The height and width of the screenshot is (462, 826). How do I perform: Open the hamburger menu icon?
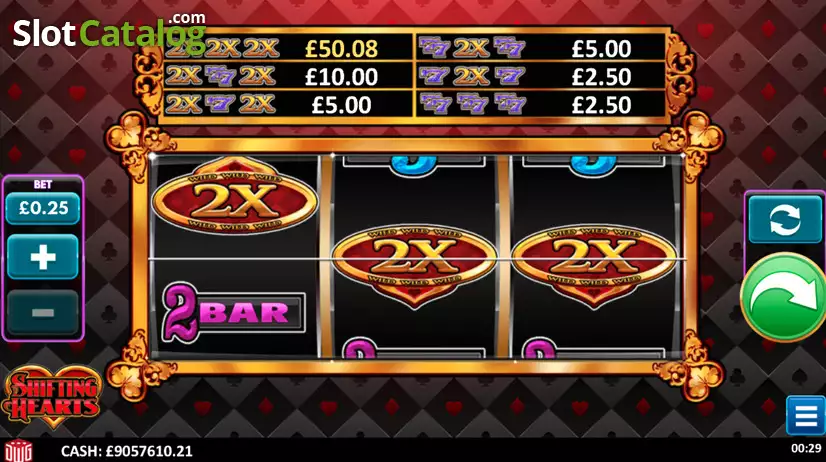(x=806, y=416)
